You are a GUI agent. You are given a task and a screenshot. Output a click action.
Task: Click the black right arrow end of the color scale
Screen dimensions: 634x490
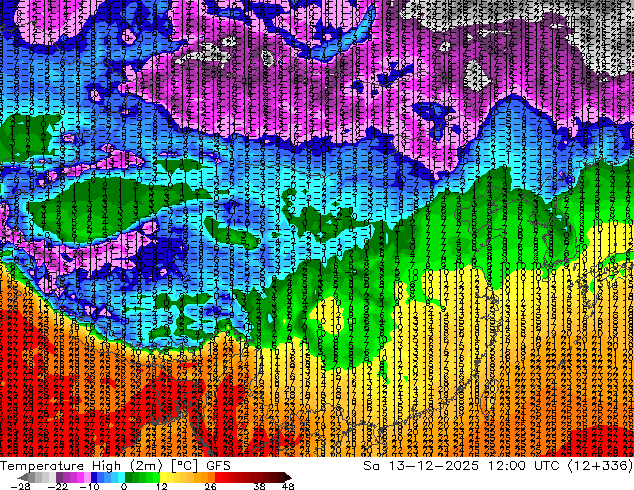(x=287, y=477)
